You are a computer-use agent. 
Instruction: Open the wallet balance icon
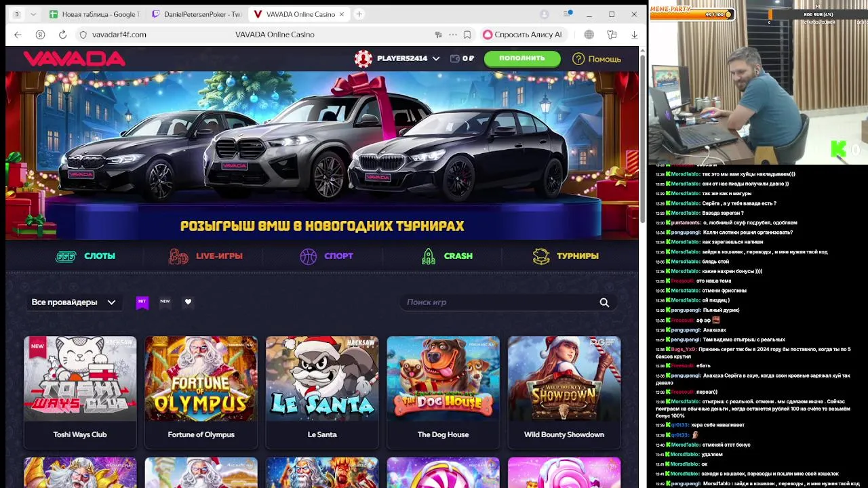click(x=454, y=59)
